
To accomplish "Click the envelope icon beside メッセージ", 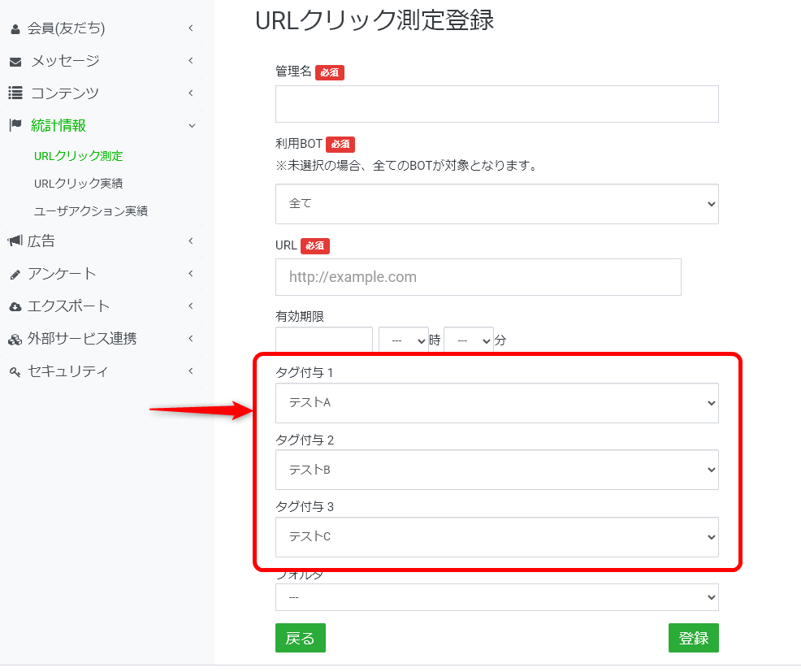I will click(x=15, y=62).
